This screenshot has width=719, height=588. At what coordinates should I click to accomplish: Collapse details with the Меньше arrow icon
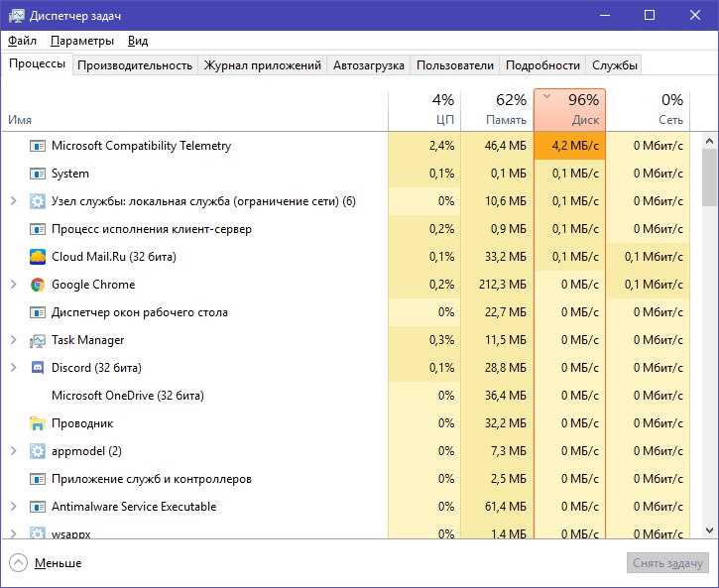(18, 563)
